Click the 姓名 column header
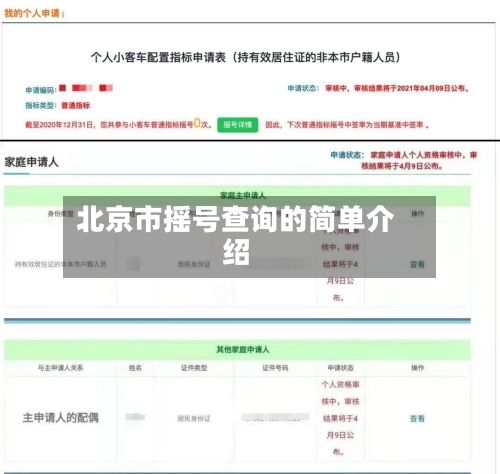500x474 pixels. point(135,368)
